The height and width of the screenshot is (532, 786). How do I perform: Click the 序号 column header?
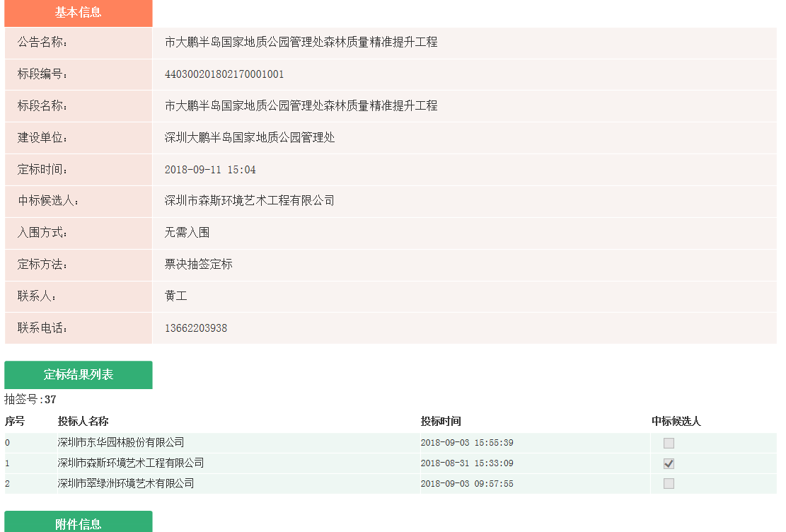(15, 422)
